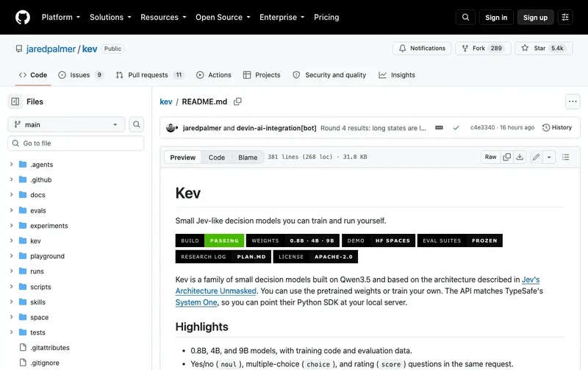Open the Solutions dropdown menu

110,17
